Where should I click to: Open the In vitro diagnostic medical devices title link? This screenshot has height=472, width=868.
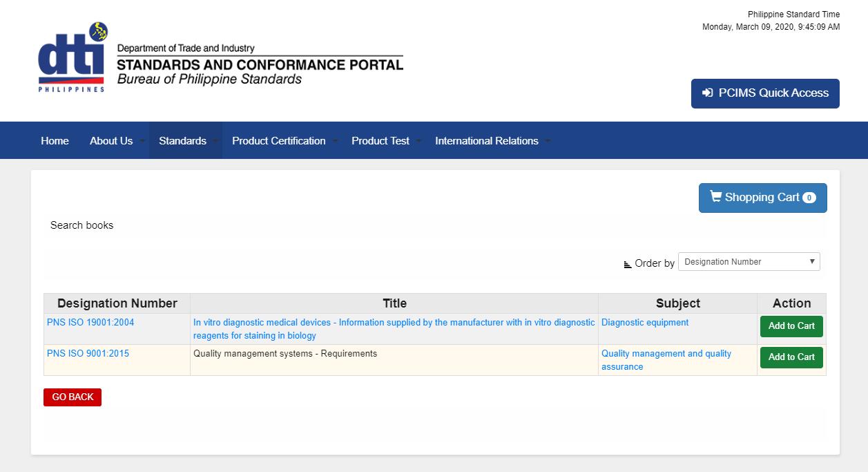394,329
